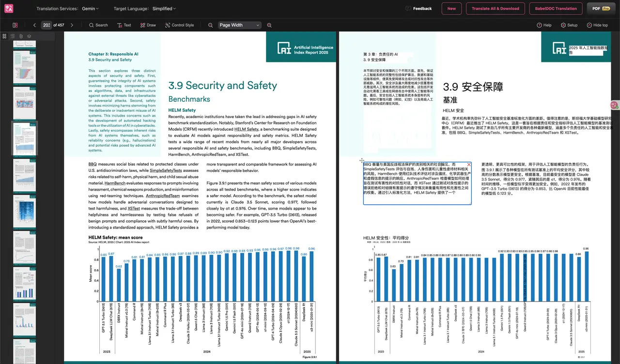Click the '基准' translated subheading
Screen dimensions: 620x364
click(x=450, y=100)
